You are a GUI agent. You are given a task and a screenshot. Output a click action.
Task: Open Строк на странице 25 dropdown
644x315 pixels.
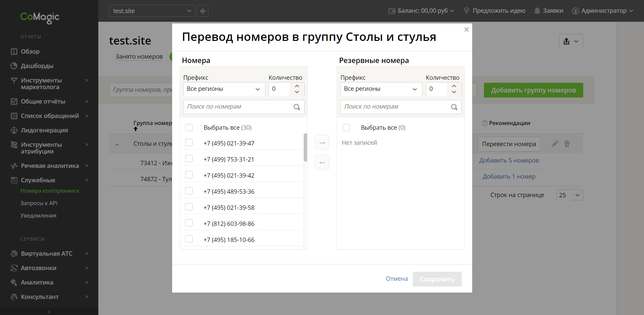pos(569,195)
